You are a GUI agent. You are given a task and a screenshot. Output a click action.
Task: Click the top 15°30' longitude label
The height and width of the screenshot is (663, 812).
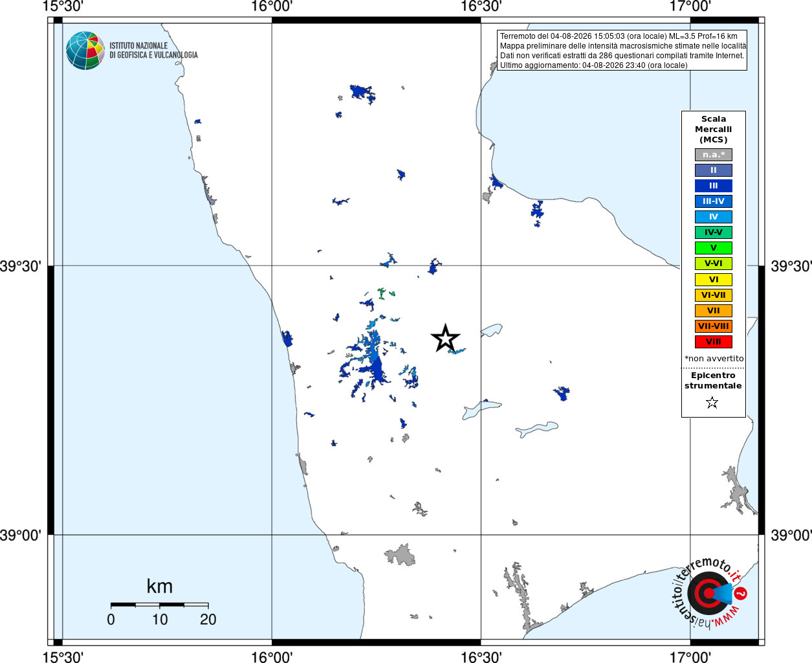pyautogui.click(x=63, y=6)
